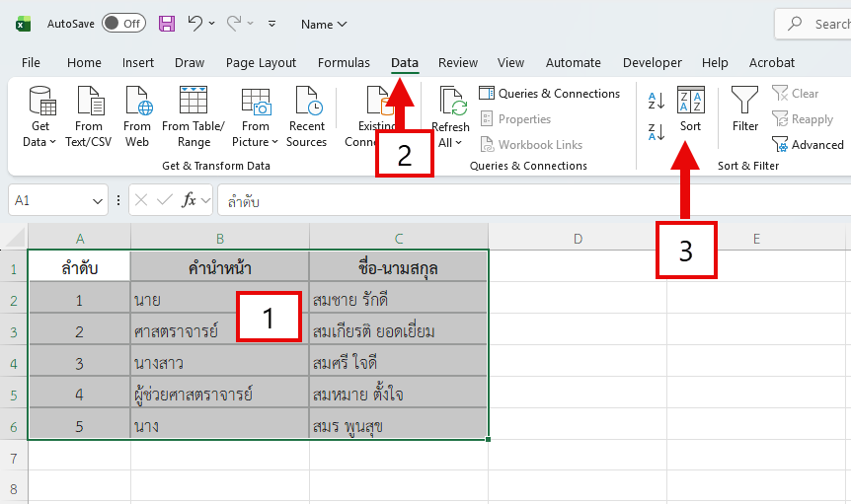This screenshot has width=851, height=504.
Task: Select column D header
Action: [578, 239]
